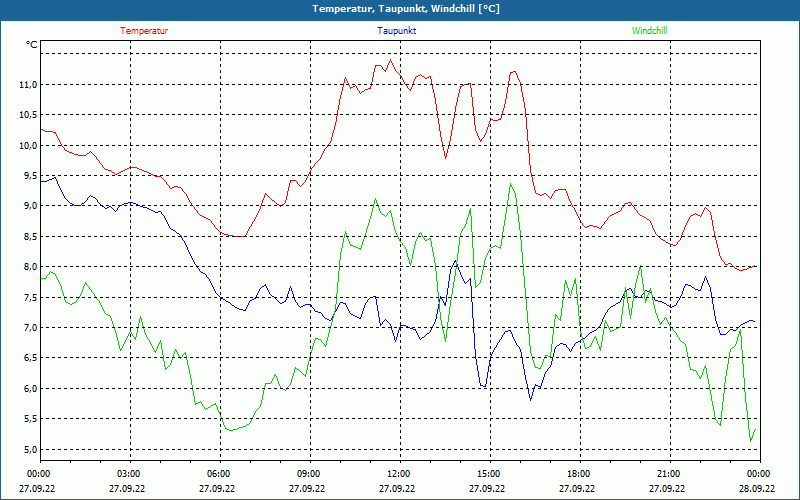
Task: Click the 21:00 time axis label
Action: [668, 474]
